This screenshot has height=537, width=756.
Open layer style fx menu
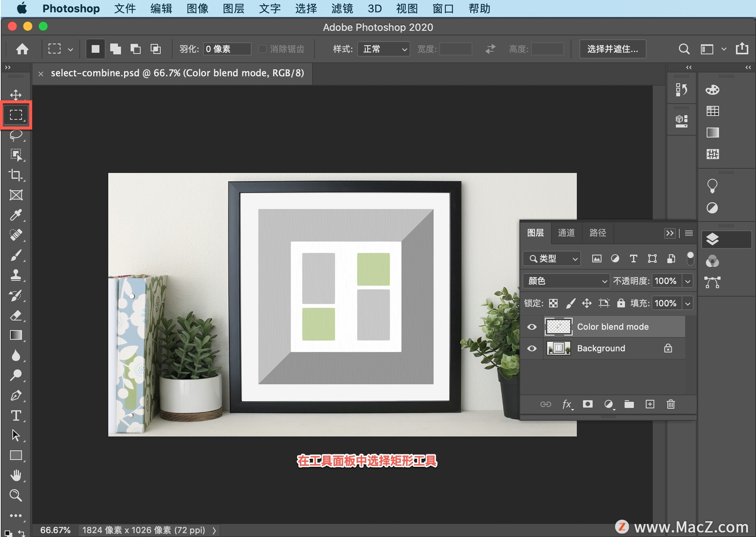(567, 404)
